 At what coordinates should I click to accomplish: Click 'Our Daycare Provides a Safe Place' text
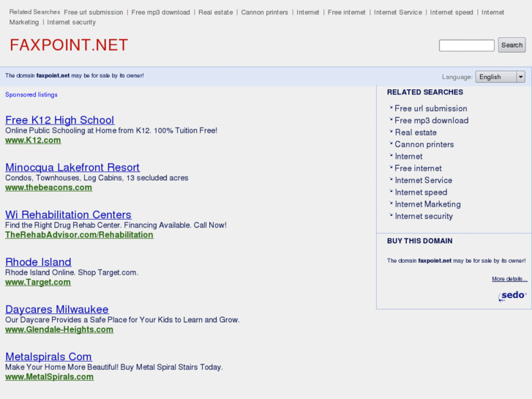pos(122,320)
